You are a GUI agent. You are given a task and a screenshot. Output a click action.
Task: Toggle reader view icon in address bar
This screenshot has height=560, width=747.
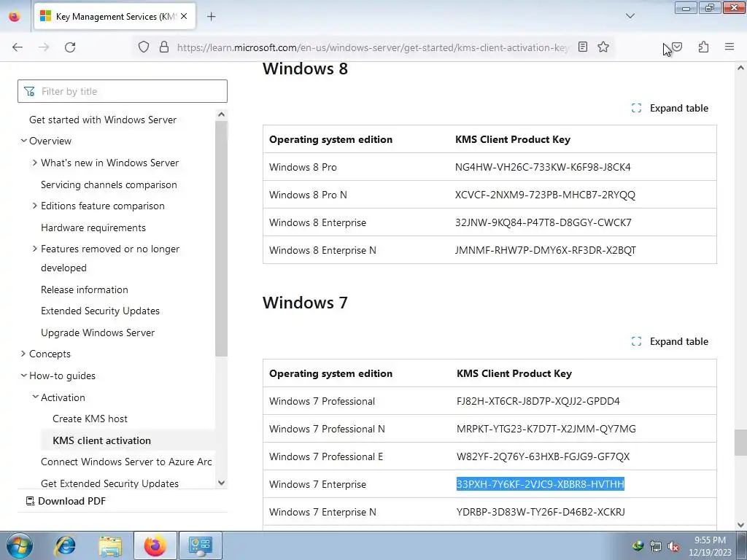click(583, 47)
